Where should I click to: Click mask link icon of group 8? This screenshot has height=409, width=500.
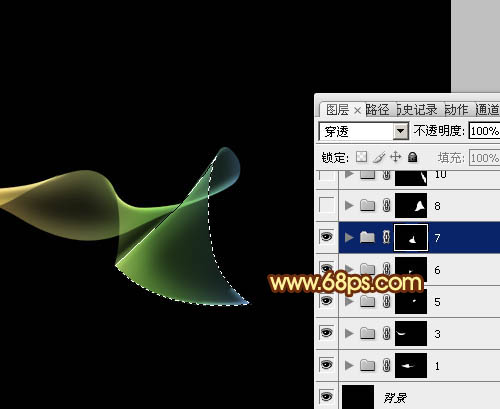386,205
